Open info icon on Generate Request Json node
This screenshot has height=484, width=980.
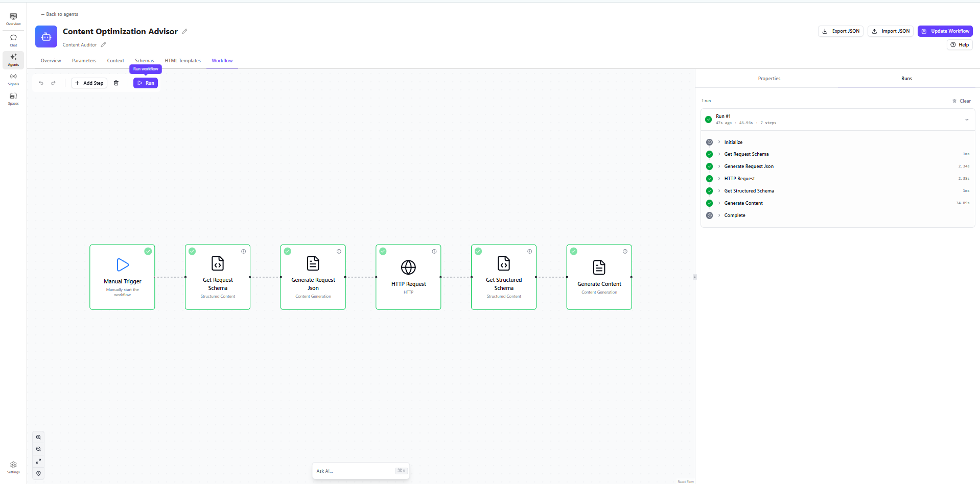(x=339, y=251)
